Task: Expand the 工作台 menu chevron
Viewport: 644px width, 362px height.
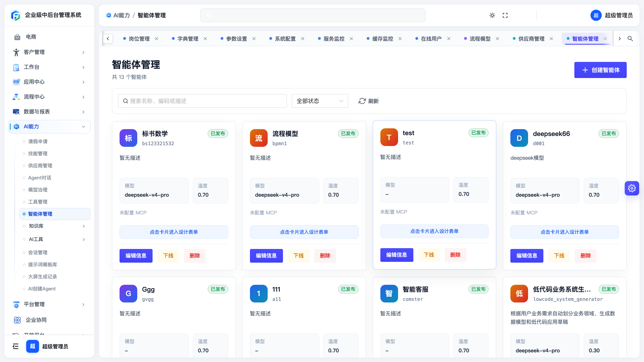Action: [x=84, y=67]
